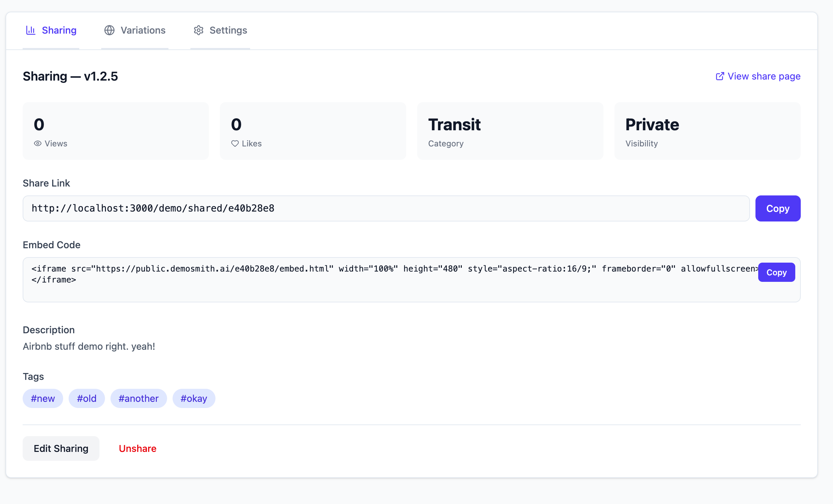Click View share page link
833x504 pixels.
764,76
